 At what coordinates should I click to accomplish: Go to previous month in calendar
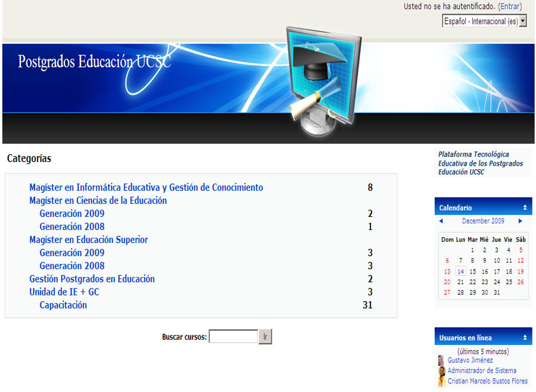[x=441, y=221]
